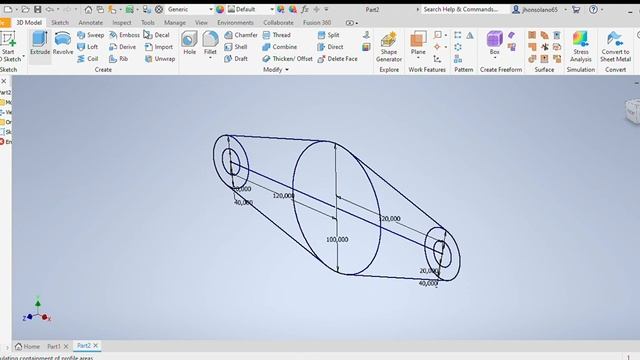Open the Shell command
This screenshot has height=360, width=640.
[x=236, y=47]
